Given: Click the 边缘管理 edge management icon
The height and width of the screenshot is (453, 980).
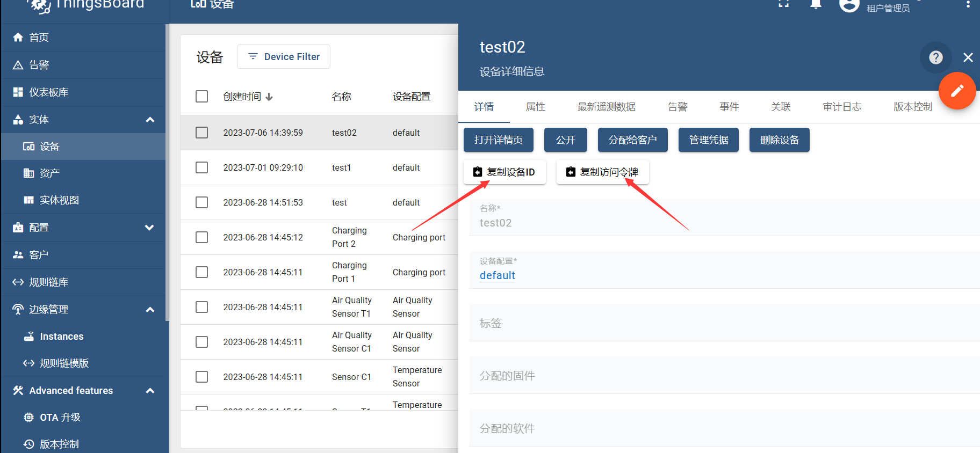Looking at the screenshot, I should 18,310.
